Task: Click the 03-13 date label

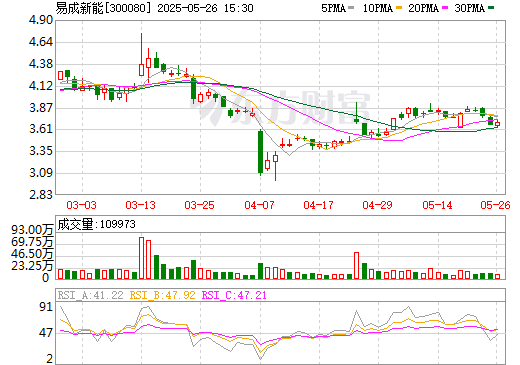Action: (x=141, y=205)
